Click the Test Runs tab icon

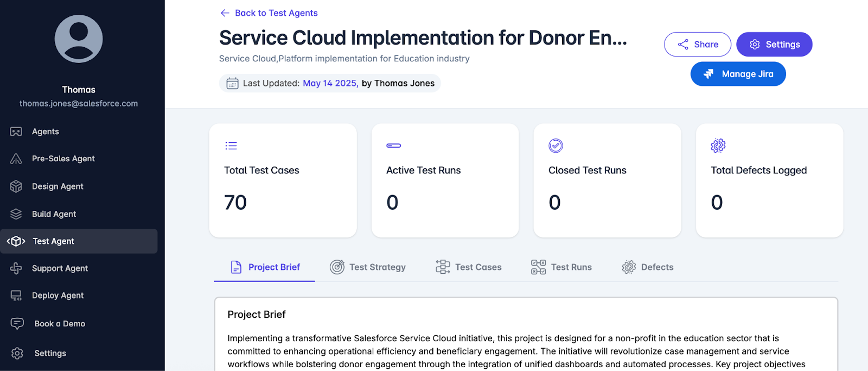point(538,267)
